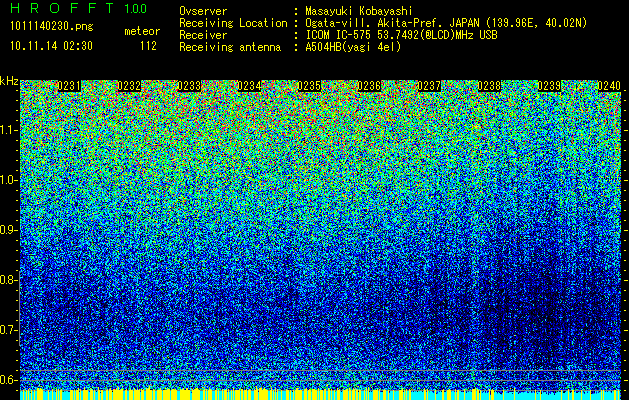Click the Receiving Location label
Screen dimensions: 629x400
tap(233, 23)
